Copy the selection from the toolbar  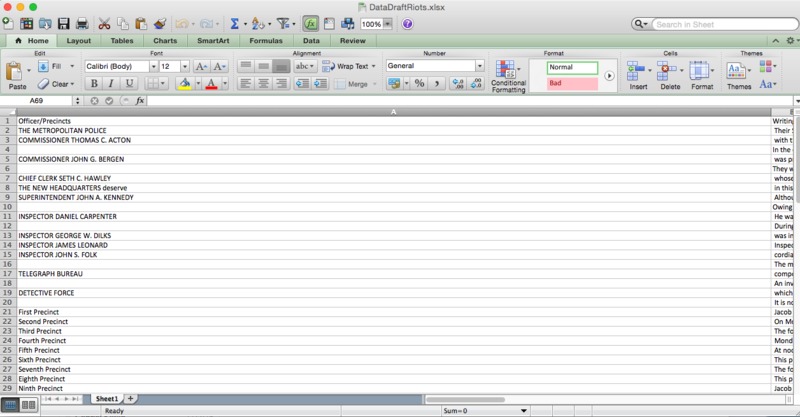[x=122, y=23]
